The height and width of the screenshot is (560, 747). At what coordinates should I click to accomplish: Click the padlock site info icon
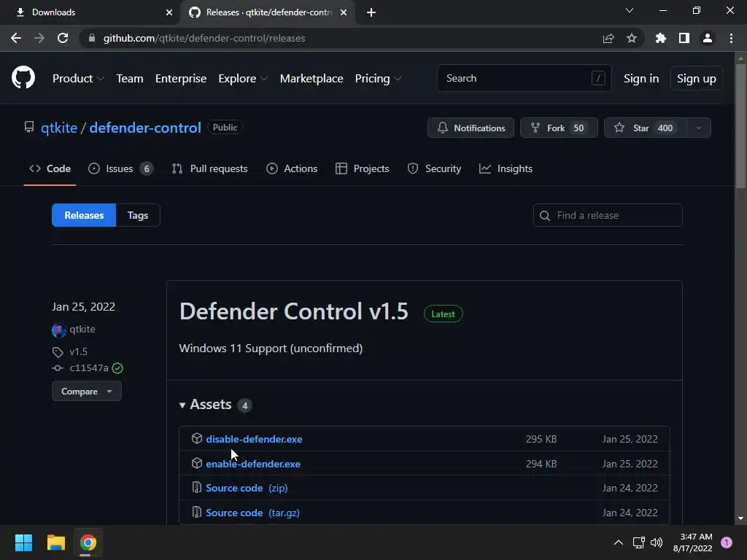point(92,38)
